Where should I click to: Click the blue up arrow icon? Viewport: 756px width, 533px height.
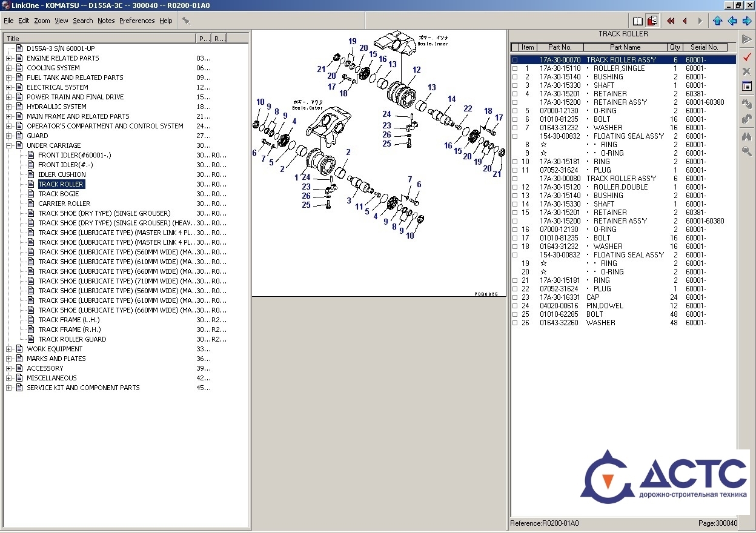point(718,21)
